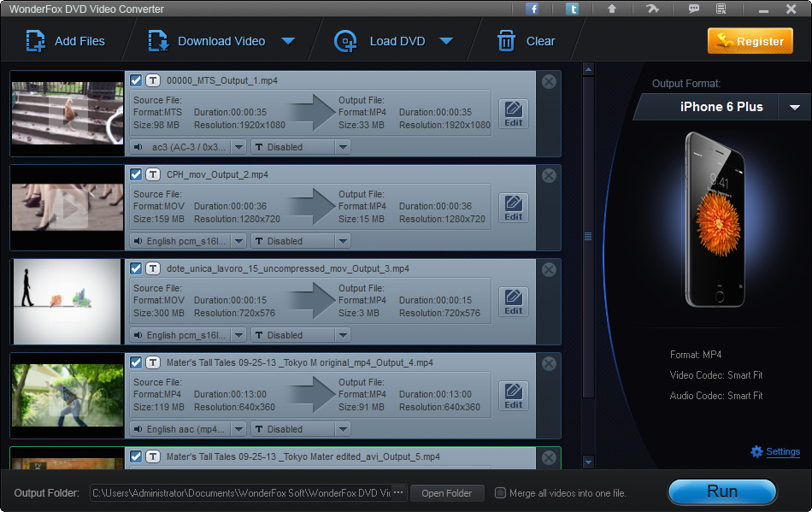Remove dote_unica_lavoro file from the list
The image size is (812, 512).
[x=549, y=269]
